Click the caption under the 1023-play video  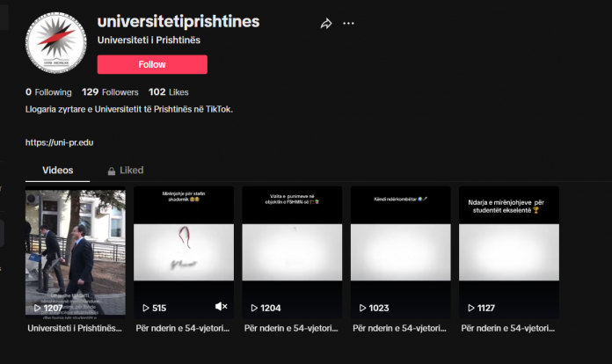click(400, 328)
